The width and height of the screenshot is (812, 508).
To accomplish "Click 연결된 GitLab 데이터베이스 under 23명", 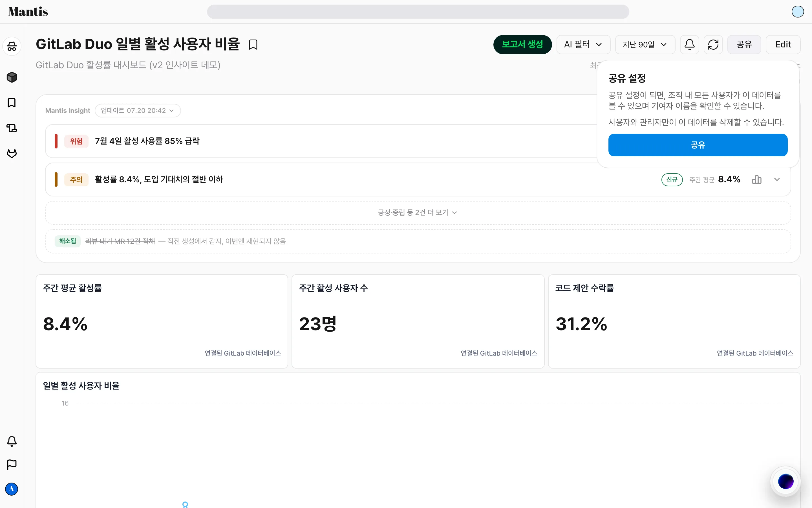I will click(498, 353).
